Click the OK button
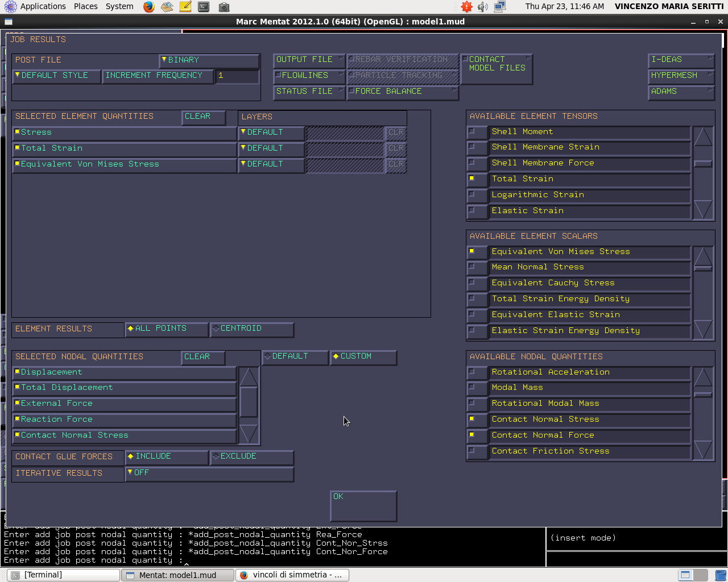 363,506
